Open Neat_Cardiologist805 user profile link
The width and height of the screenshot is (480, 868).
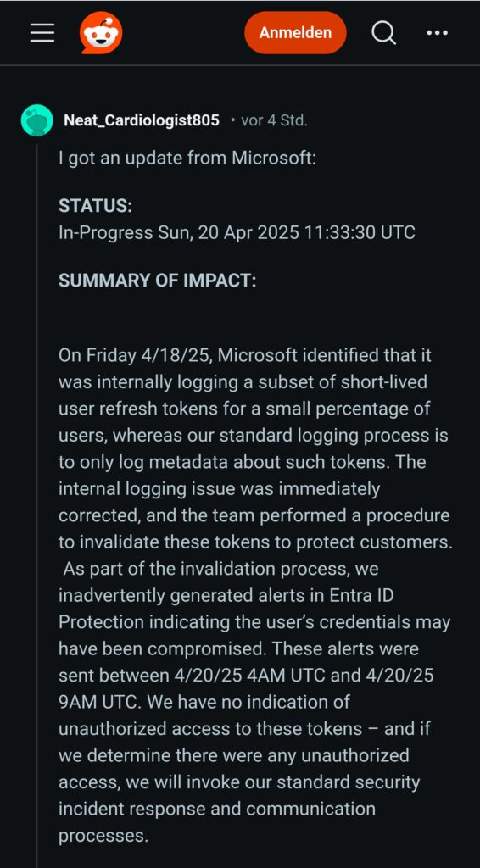[x=142, y=120]
